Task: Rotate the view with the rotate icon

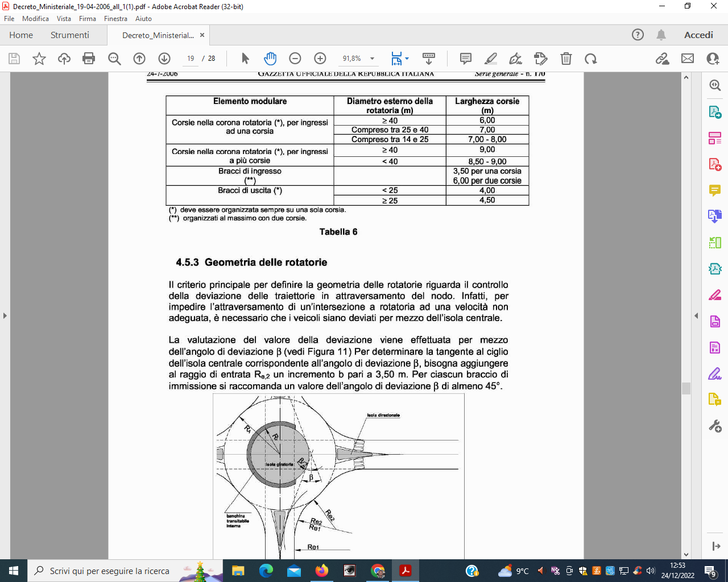Action: (x=591, y=59)
